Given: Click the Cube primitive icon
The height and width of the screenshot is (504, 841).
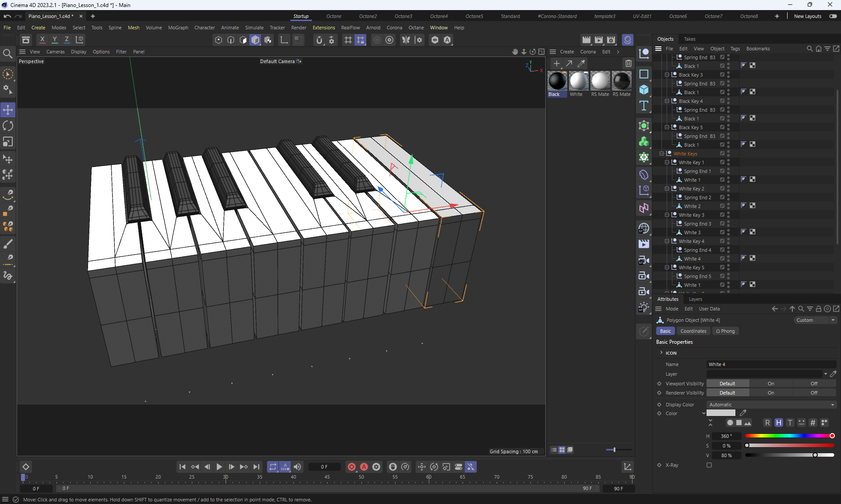Looking at the screenshot, I should tap(643, 90).
